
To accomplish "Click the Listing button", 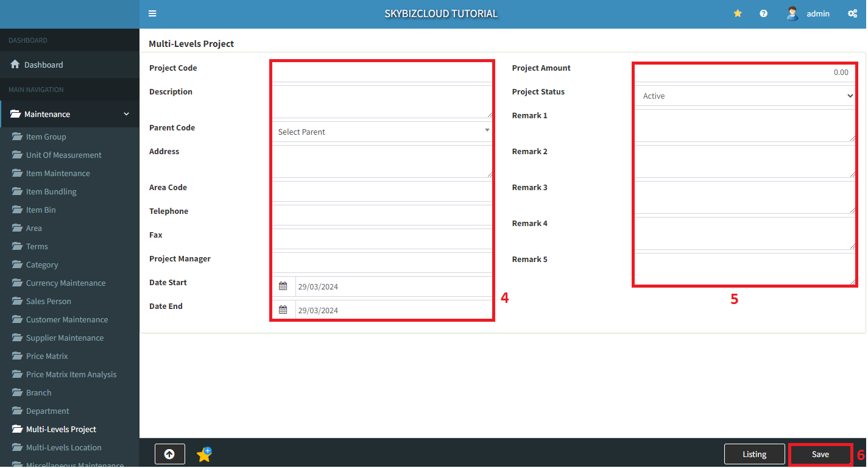I will tap(754, 454).
